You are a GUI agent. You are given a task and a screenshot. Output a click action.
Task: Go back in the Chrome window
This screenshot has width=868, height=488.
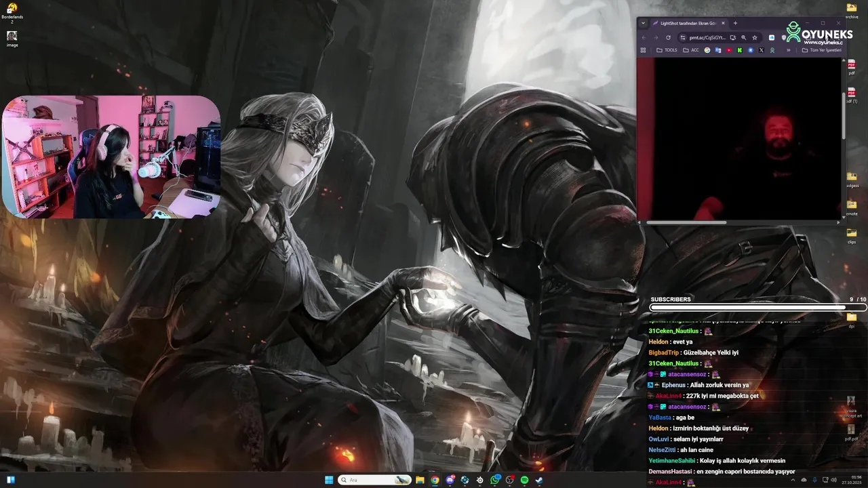coord(644,37)
